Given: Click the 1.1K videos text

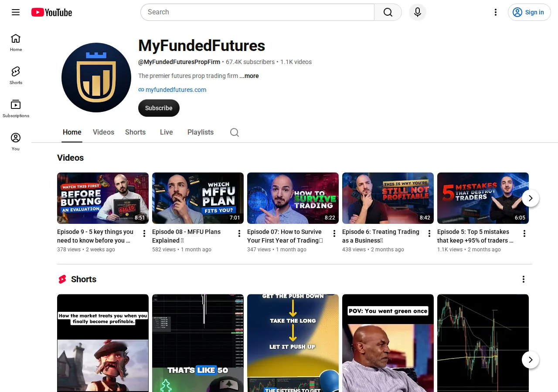Looking at the screenshot, I should pos(296,62).
